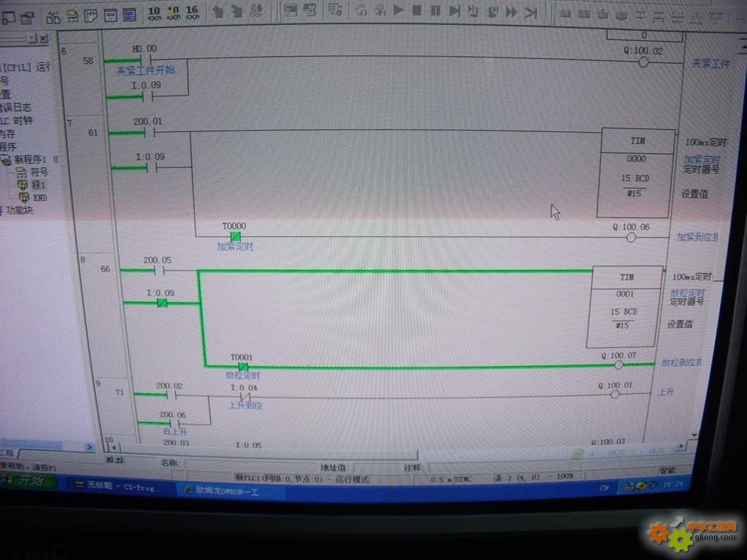Click the 工程 project tab at pane bottom
Image resolution: width=747 pixels, height=560 pixels.
pyautogui.click(x=7, y=452)
